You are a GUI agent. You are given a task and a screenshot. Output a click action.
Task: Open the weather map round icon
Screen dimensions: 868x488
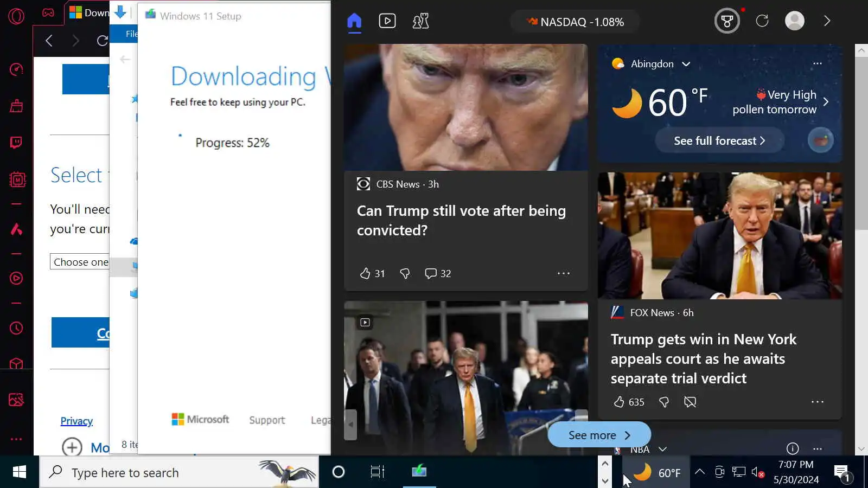pyautogui.click(x=821, y=141)
